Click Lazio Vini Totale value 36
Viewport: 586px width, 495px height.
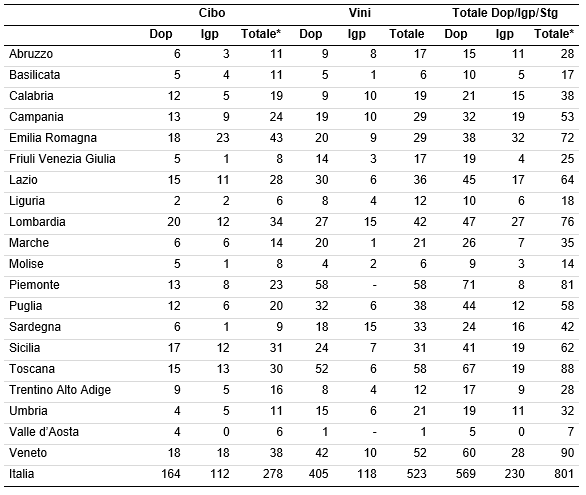(x=420, y=180)
